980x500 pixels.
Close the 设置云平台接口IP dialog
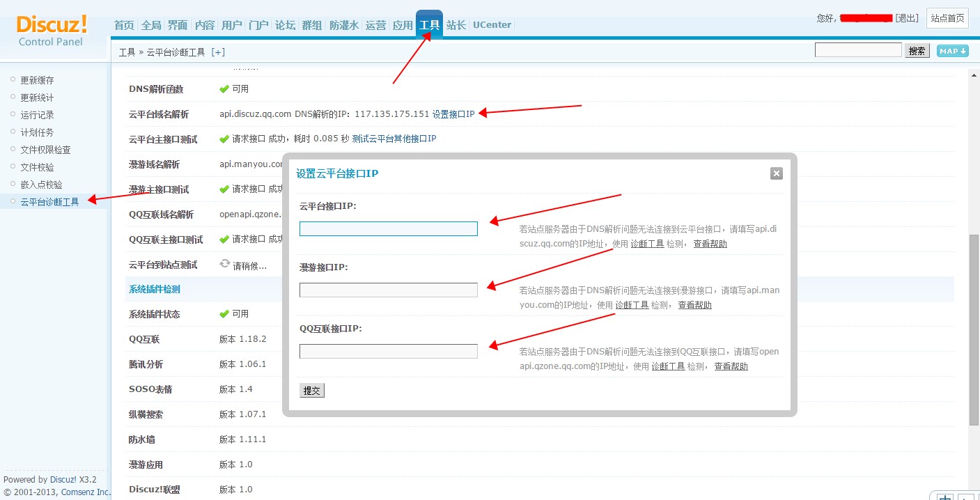(x=777, y=173)
